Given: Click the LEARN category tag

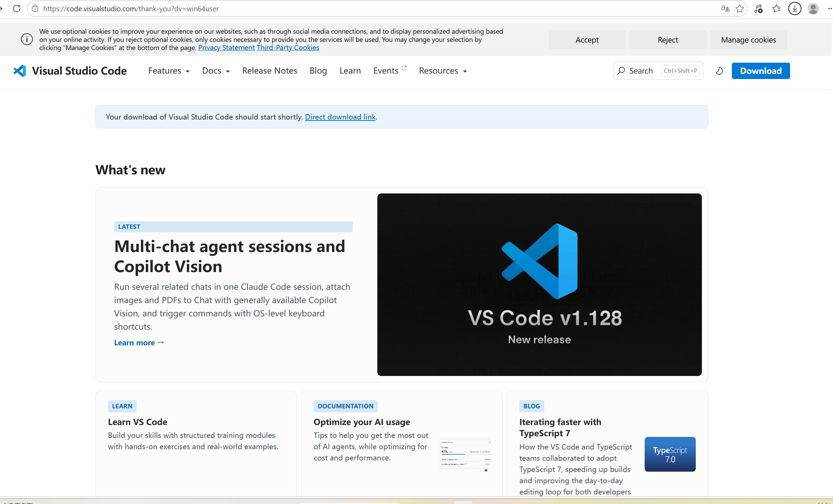Looking at the screenshot, I should point(122,406).
